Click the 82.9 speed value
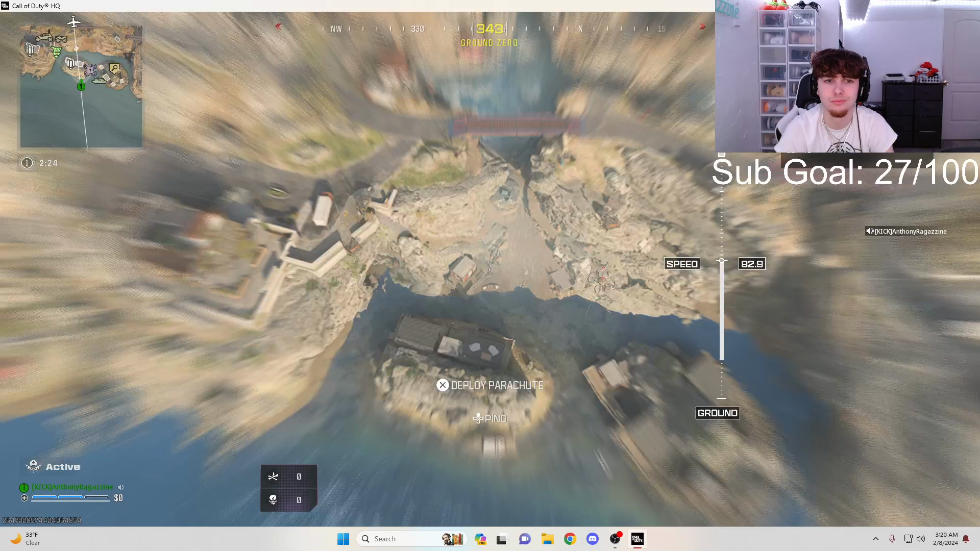Image resolution: width=980 pixels, height=551 pixels. coord(752,264)
